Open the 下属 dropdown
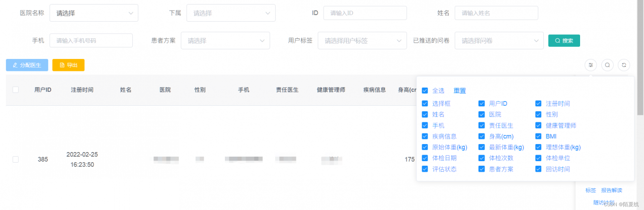This screenshot has width=644, height=210. [231, 13]
